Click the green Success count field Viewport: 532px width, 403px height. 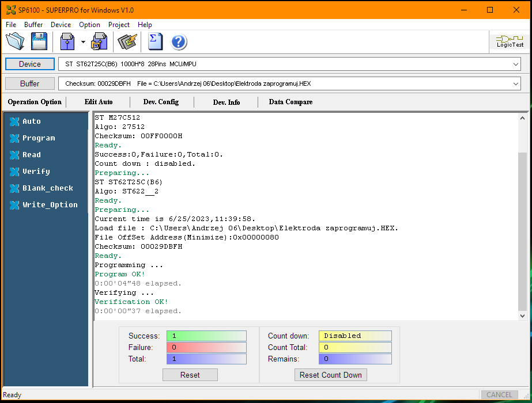point(206,336)
